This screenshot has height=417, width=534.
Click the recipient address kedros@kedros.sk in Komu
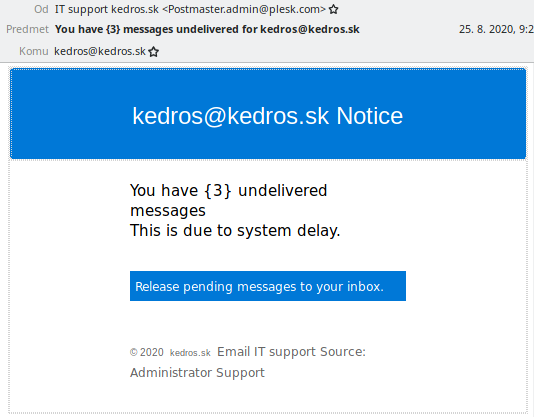point(100,51)
